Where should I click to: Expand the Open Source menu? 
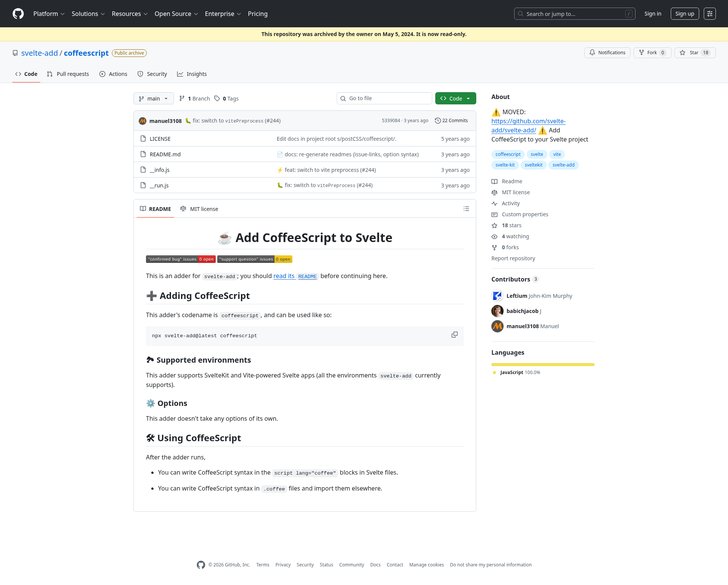(176, 14)
